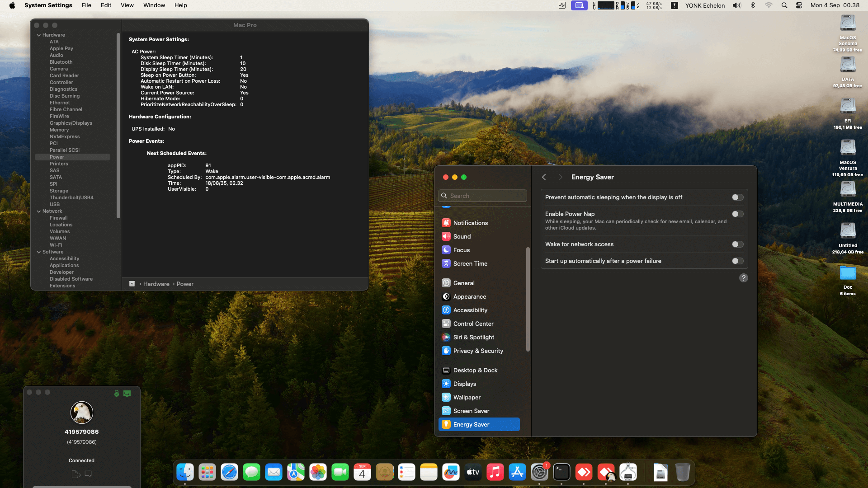Image resolution: width=868 pixels, height=488 pixels.
Task: Turn on start up after power failure
Action: point(737,261)
